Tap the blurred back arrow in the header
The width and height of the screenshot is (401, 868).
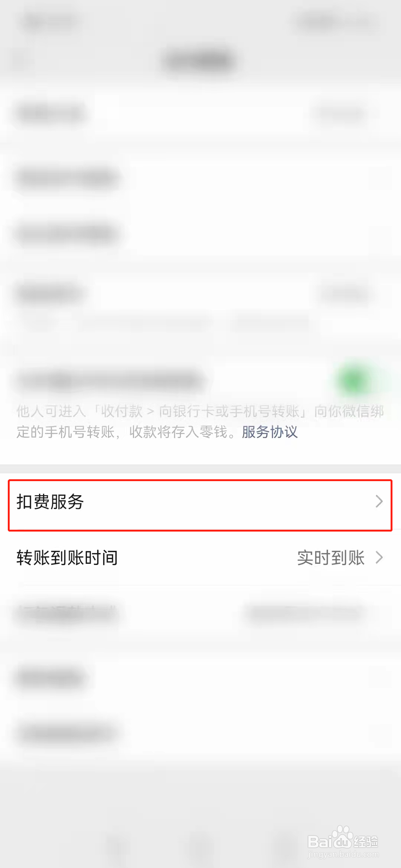tap(21, 61)
